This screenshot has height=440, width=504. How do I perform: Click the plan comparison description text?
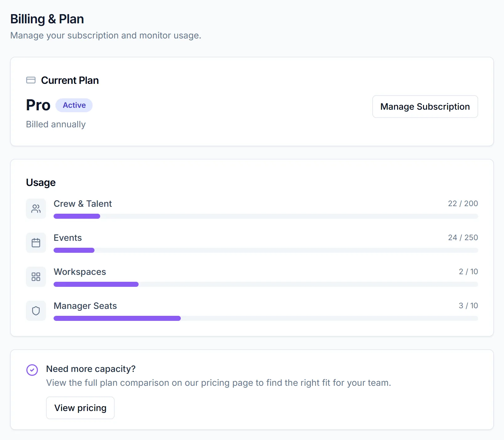[x=219, y=383]
